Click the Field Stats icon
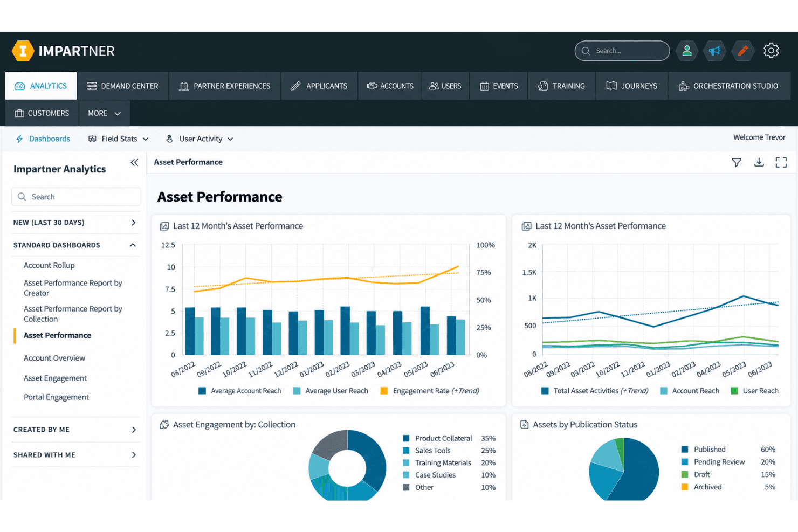This screenshot has width=798, height=532. point(92,139)
